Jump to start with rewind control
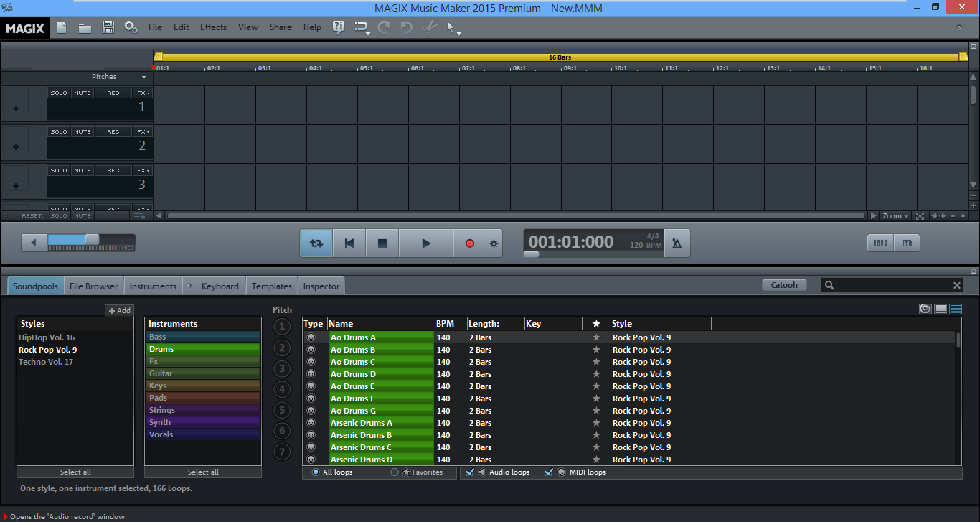 tap(349, 243)
